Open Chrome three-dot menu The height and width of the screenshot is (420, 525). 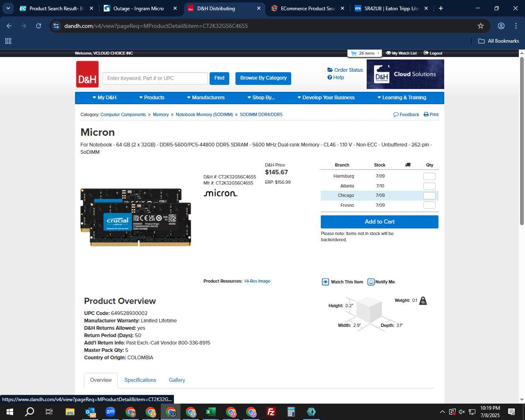(x=516, y=26)
